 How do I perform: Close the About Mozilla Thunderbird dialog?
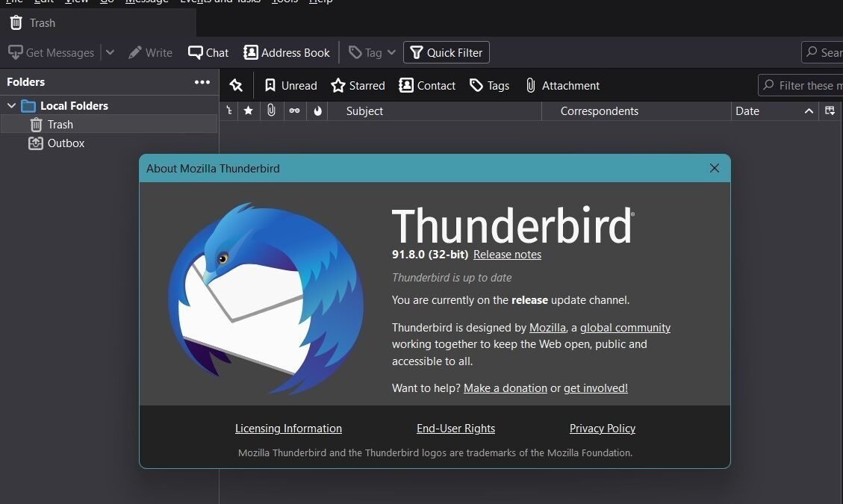(714, 168)
